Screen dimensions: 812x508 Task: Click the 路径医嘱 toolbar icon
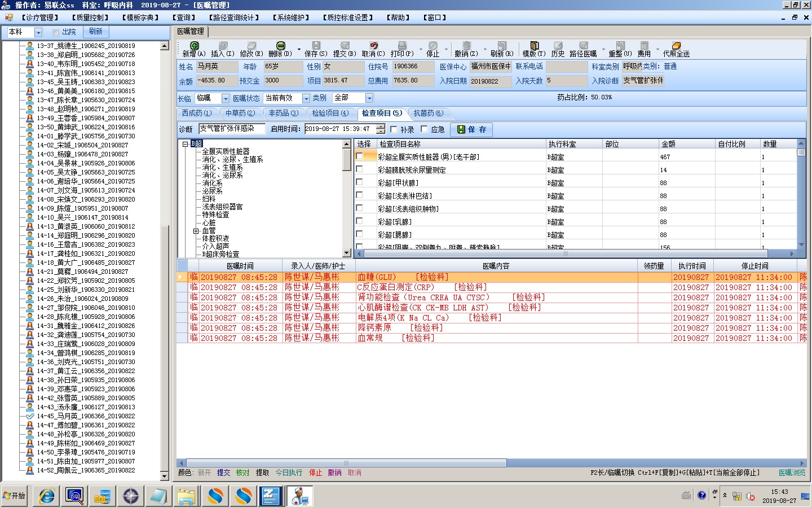pos(583,49)
